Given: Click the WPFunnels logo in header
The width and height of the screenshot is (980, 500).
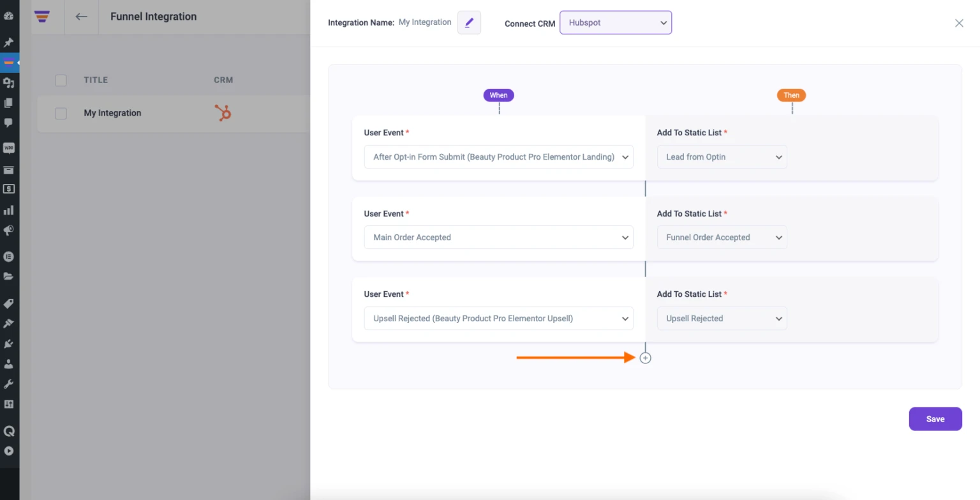Looking at the screenshot, I should 43,17.
